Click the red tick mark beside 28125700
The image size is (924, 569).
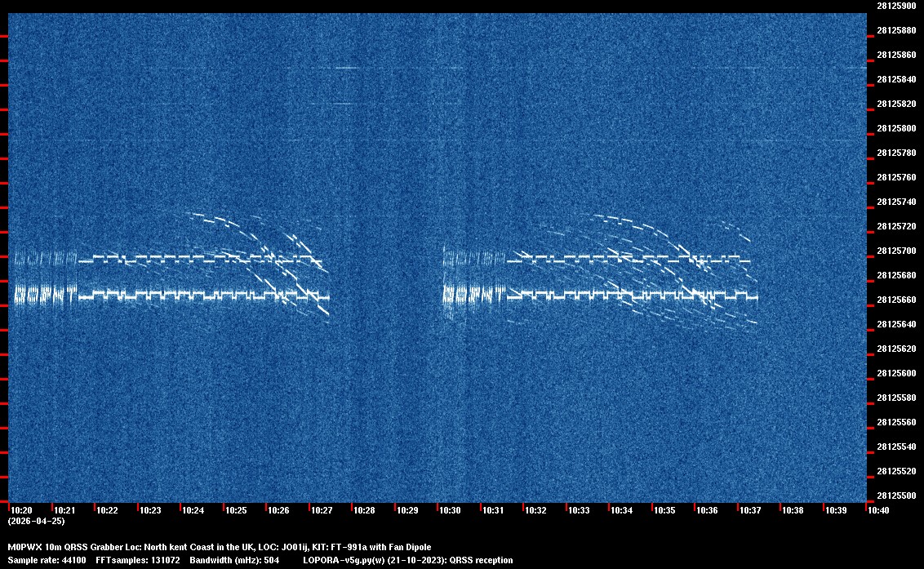tap(4, 256)
